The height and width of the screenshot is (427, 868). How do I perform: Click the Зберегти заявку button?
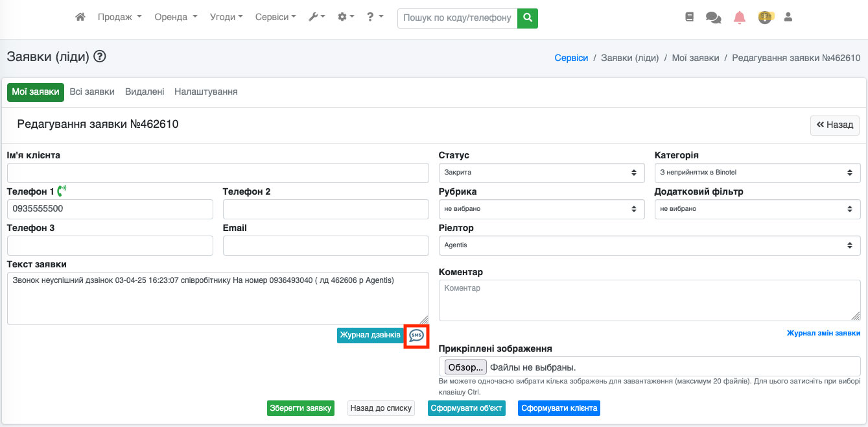click(301, 408)
